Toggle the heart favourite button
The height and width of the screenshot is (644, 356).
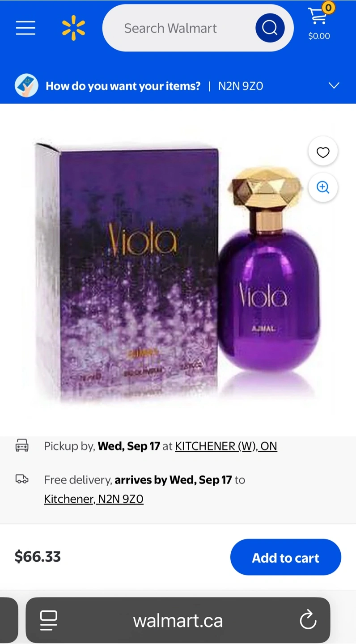pos(323,152)
